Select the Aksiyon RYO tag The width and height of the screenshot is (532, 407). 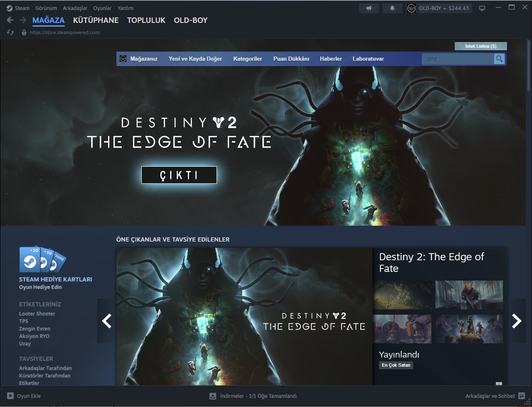click(34, 336)
